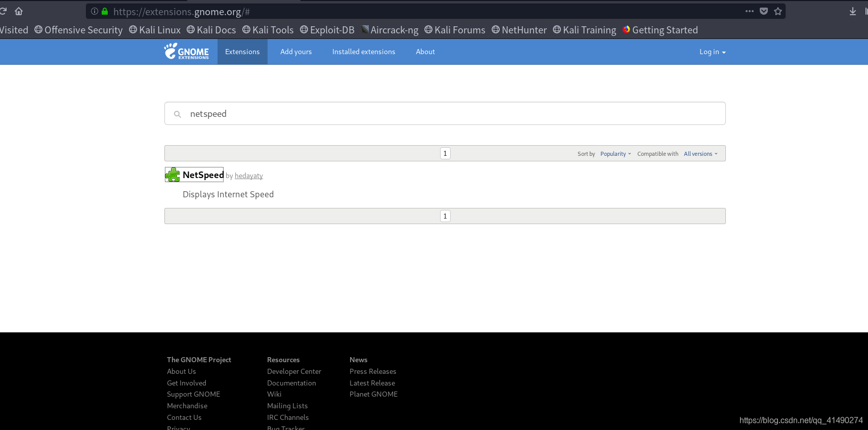Open Aircrack-ng bookmark
This screenshot has height=430, width=868.
(390, 30)
